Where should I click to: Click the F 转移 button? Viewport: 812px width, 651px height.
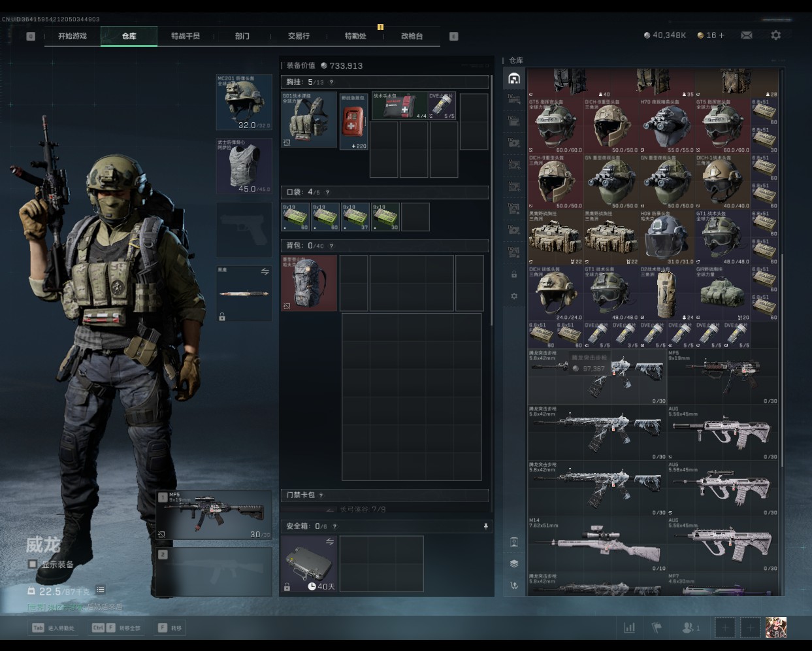[170, 628]
